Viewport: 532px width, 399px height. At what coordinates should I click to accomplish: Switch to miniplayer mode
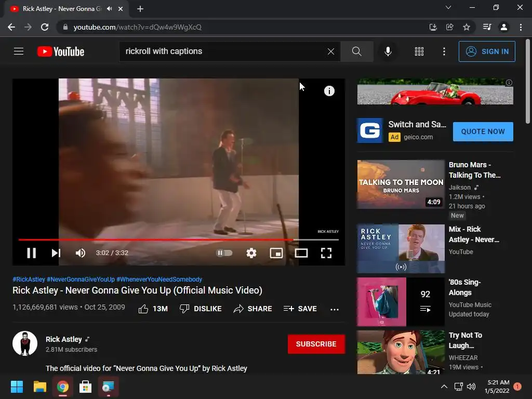point(276,253)
